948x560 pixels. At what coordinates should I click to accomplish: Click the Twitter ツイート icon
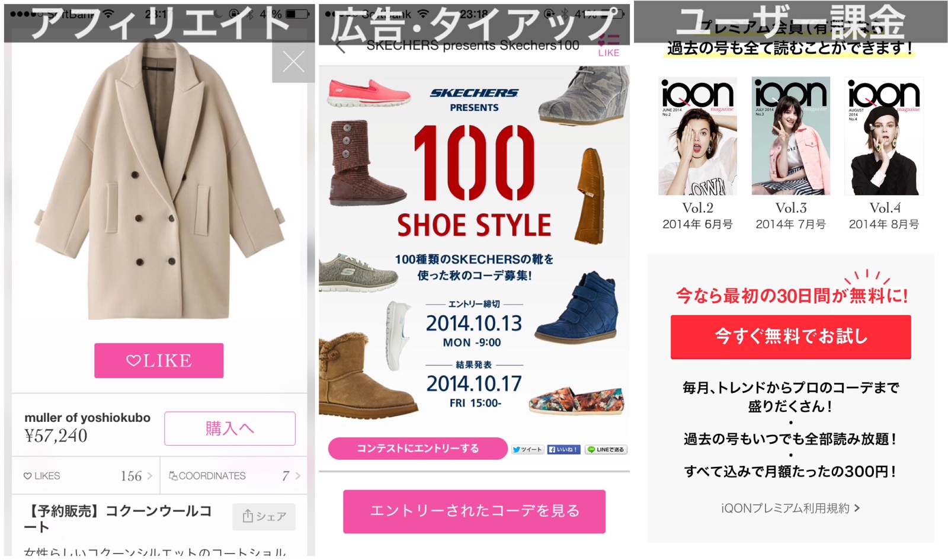tap(527, 450)
